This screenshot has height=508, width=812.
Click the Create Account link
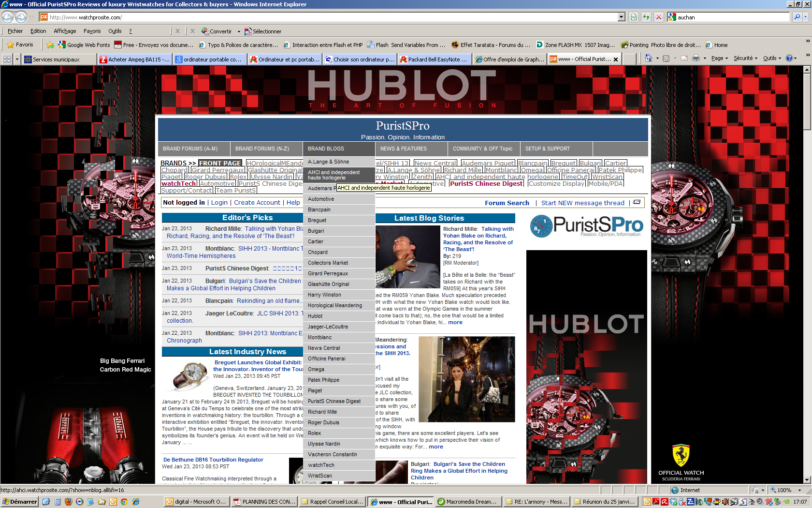click(x=257, y=202)
